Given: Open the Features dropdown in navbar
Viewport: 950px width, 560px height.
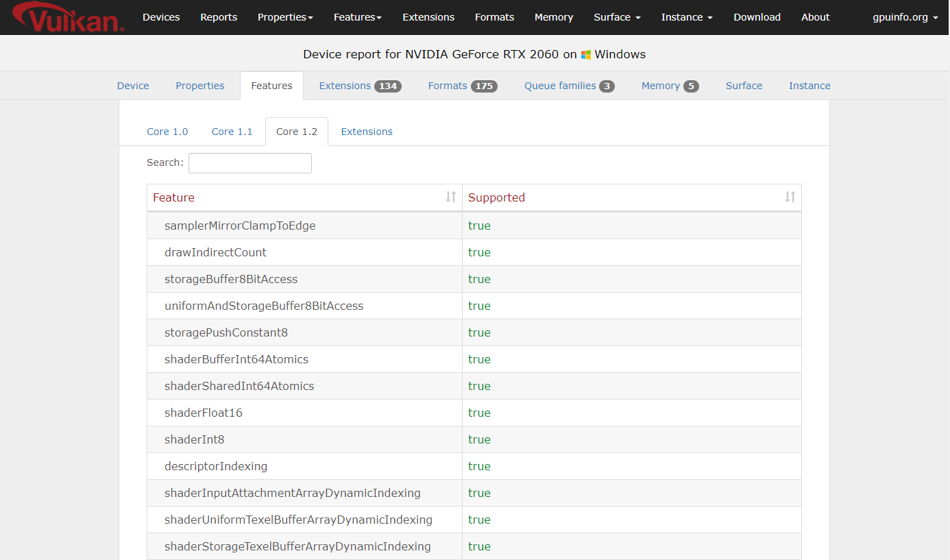Looking at the screenshot, I should pyautogui.click(x=358, y=17).
